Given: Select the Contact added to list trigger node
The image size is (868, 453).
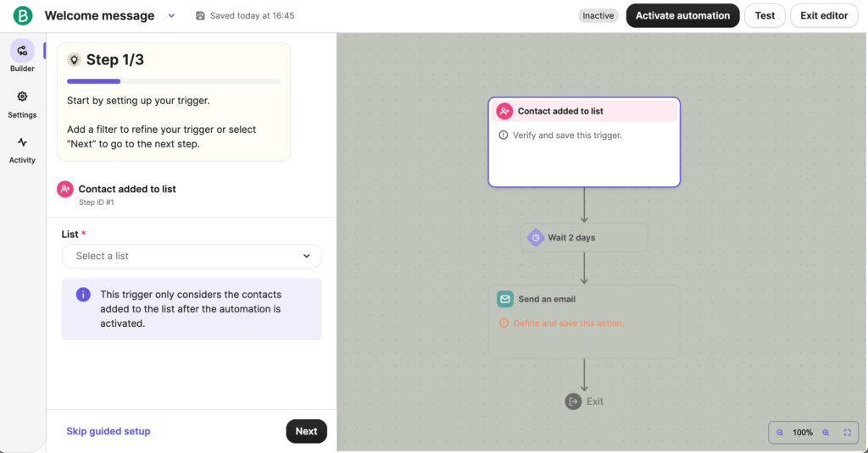Looking at the screenshot, I should [584, 142].
